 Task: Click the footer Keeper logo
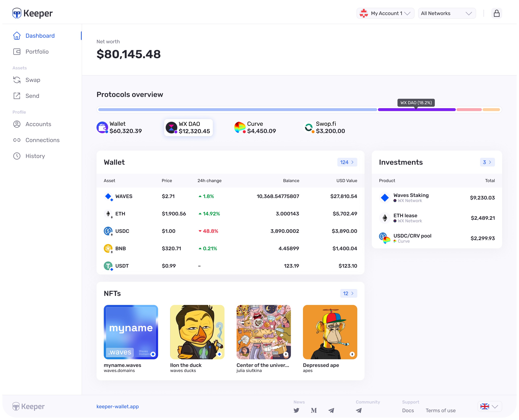(29, 406)
